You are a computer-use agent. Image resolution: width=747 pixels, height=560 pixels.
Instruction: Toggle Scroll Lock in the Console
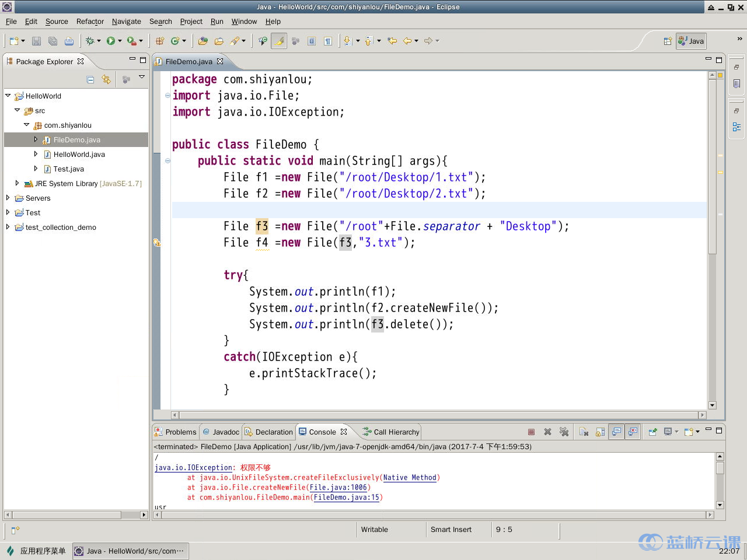click(600, 432)
